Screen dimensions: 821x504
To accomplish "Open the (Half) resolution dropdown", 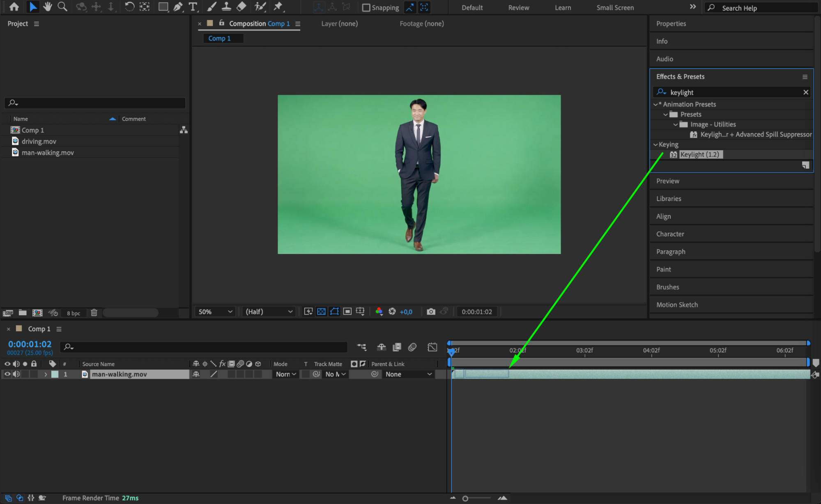I will coord(269,312).
